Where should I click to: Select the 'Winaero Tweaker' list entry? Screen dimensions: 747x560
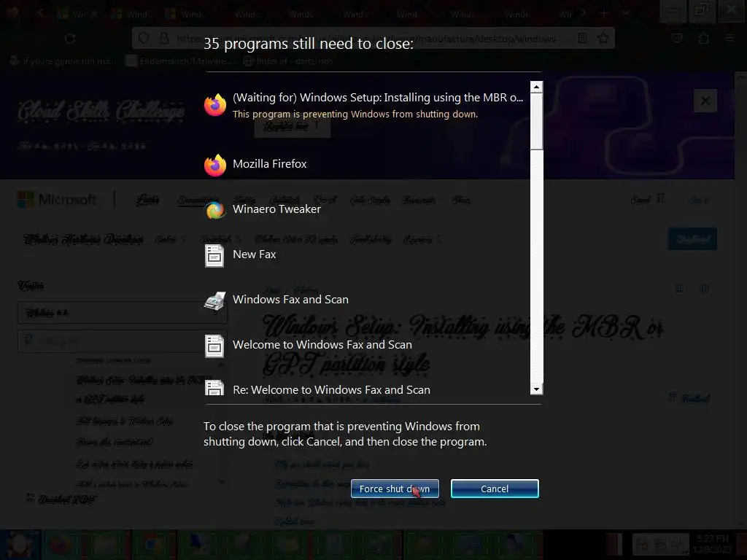(x=276, y=209)
